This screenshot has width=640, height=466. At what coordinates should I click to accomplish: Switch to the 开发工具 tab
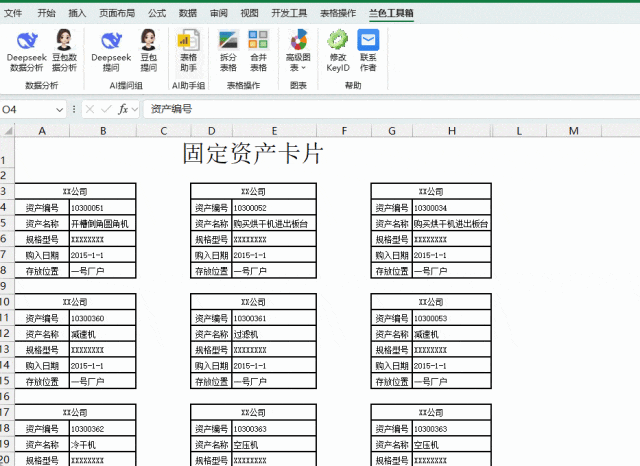point(289,13)
